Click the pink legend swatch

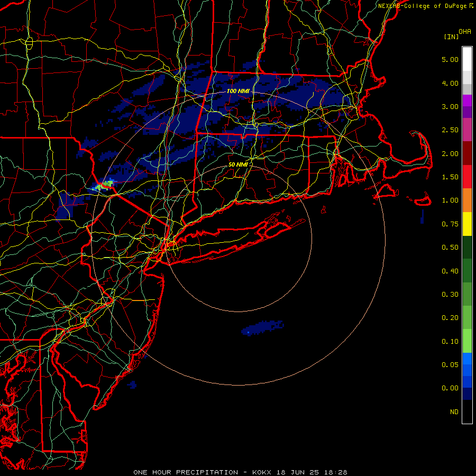pyautogui.click(x=467, y=130)
